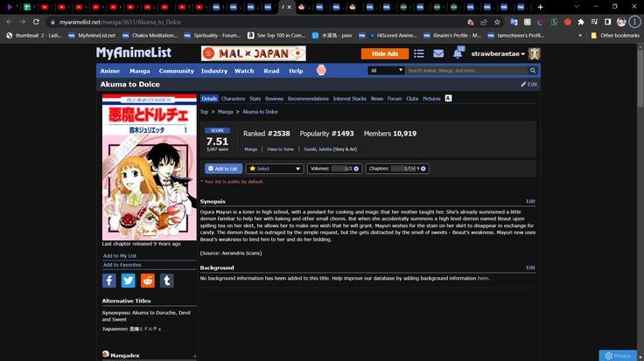644x361 pixels.
Task: Expand the strawberaetae user menu
Action: [498, 53]
